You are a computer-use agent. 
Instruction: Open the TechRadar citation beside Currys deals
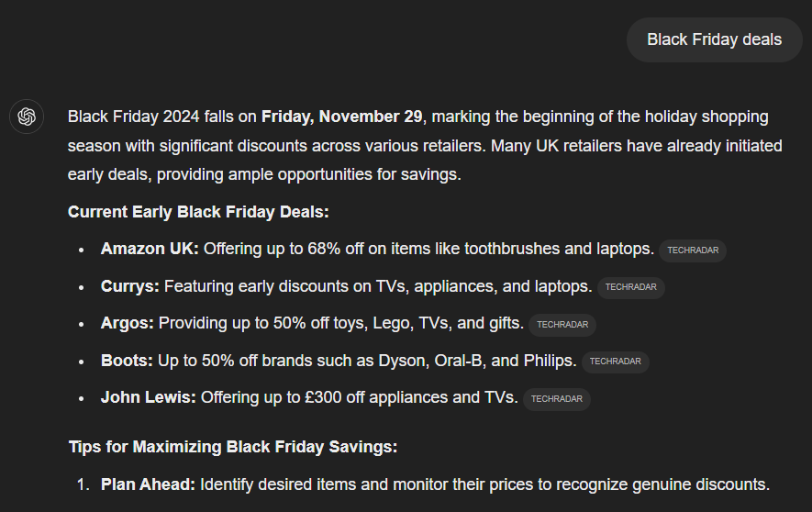coord(631,287)
